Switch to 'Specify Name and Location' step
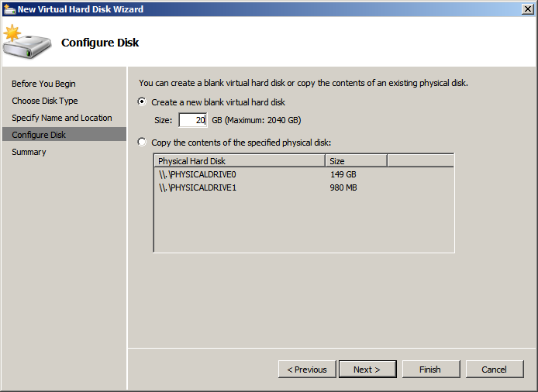The image size is (538, 392). pyautogui.click(x=62, y=118)
